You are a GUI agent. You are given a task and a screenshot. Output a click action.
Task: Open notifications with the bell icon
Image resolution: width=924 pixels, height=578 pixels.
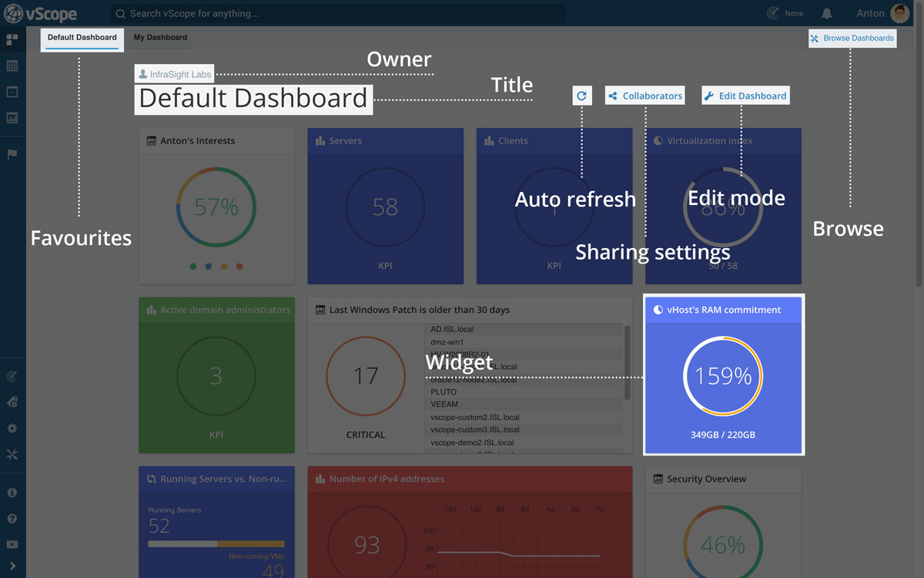coord(827,14)
